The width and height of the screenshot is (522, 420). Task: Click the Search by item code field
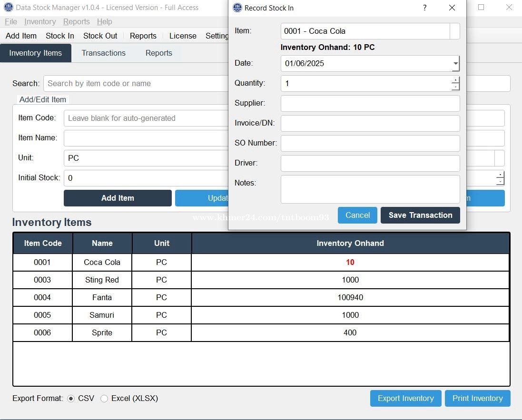[136, 83]
